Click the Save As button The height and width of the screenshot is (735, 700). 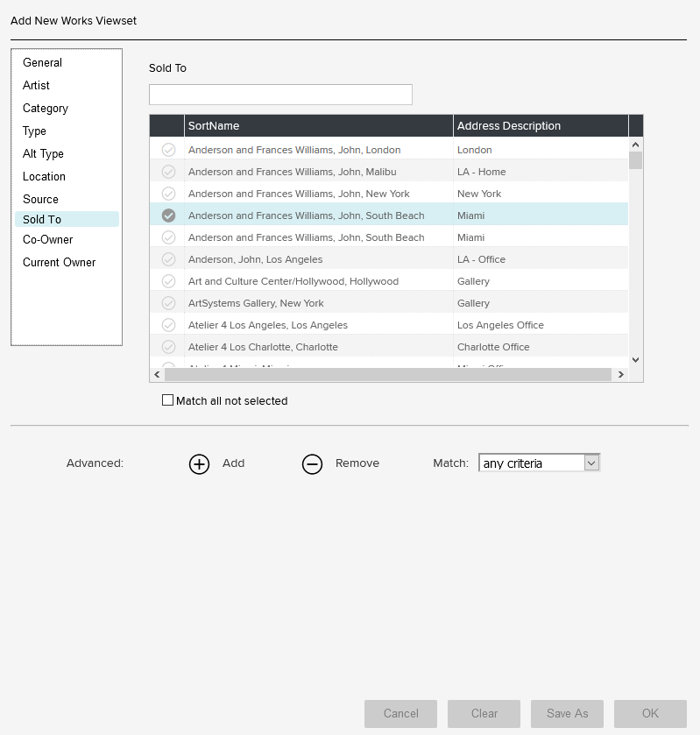(567, 713)
